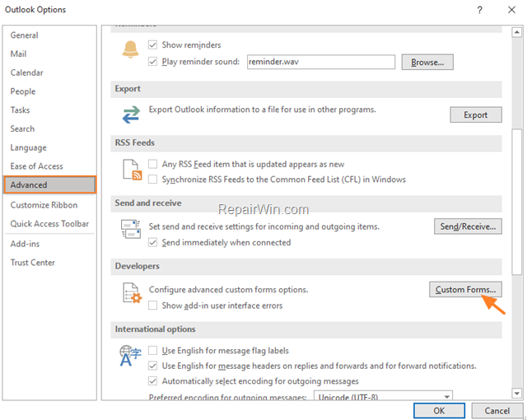Select the Advanced options category

pyautogui.click(x=49, y=184)
